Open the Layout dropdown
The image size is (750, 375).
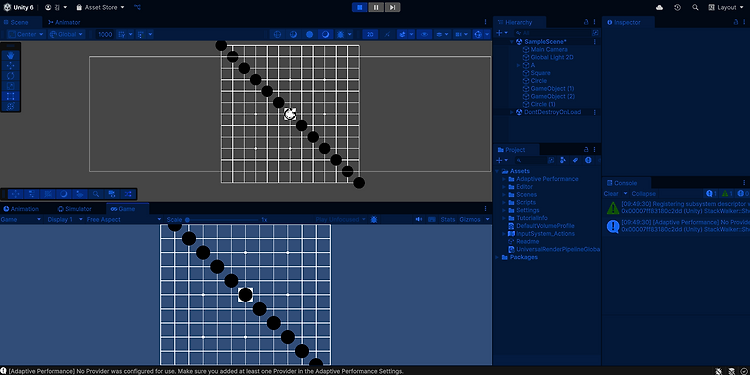pos(726,7)
